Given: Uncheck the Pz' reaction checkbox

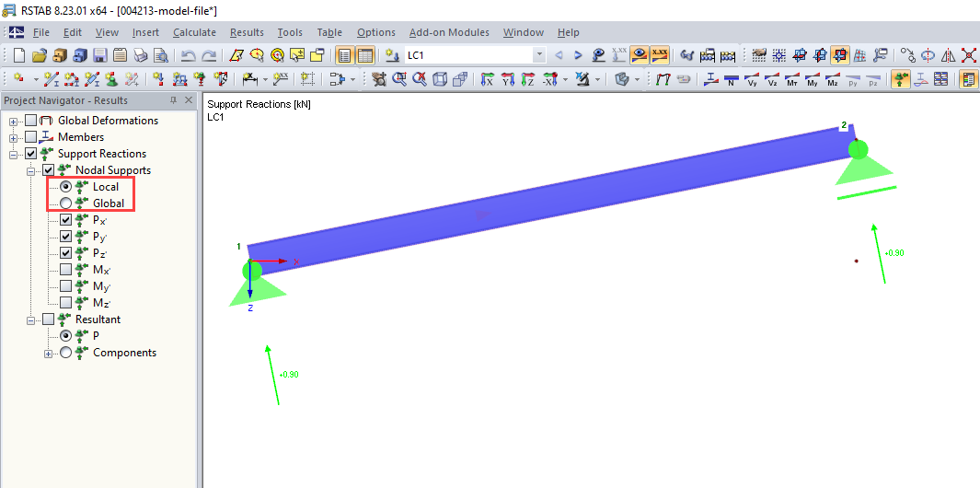Looking at the screenshot, I should click(65, 253).
